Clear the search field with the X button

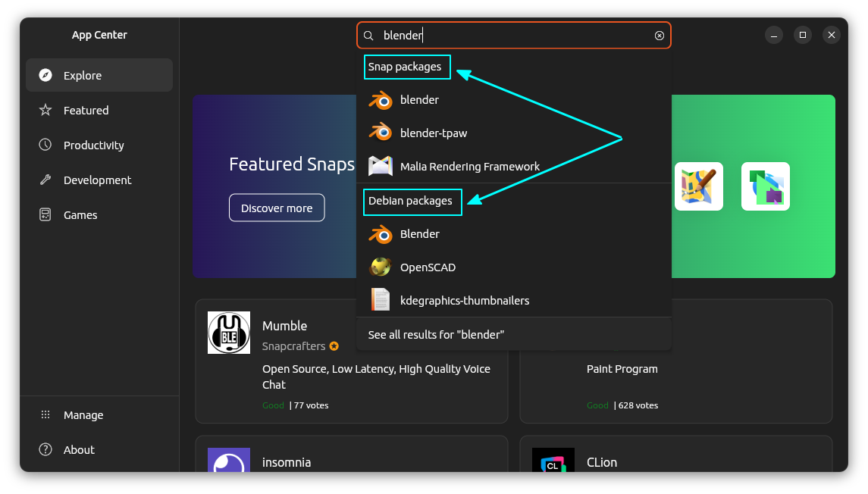click(x=660, y=35)
